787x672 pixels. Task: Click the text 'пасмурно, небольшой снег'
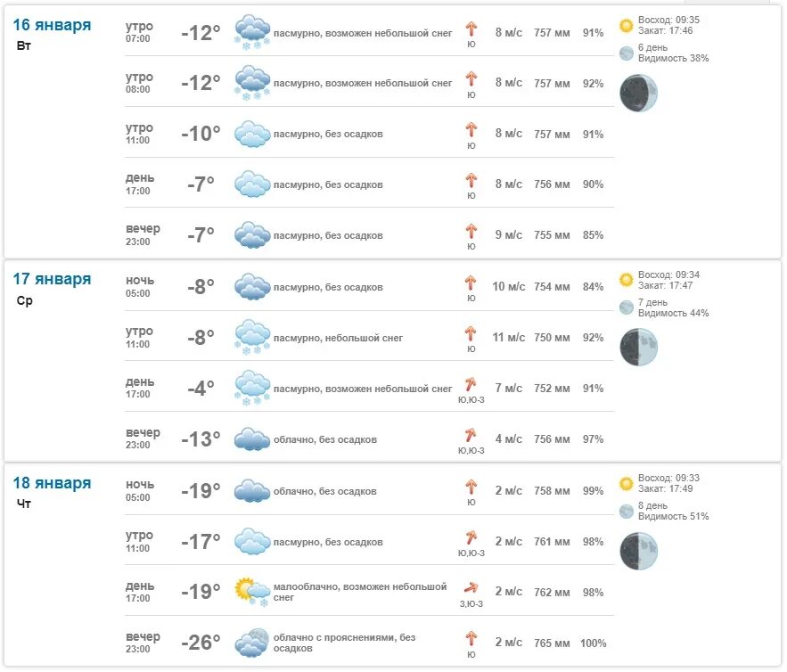click(x=338, y=339)
